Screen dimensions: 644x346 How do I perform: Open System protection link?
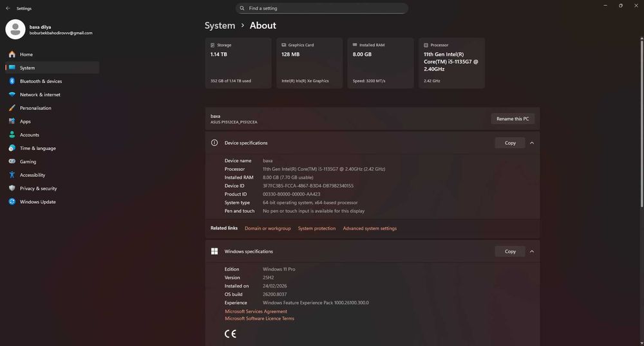pyautogui.click(x=317, y=228)
